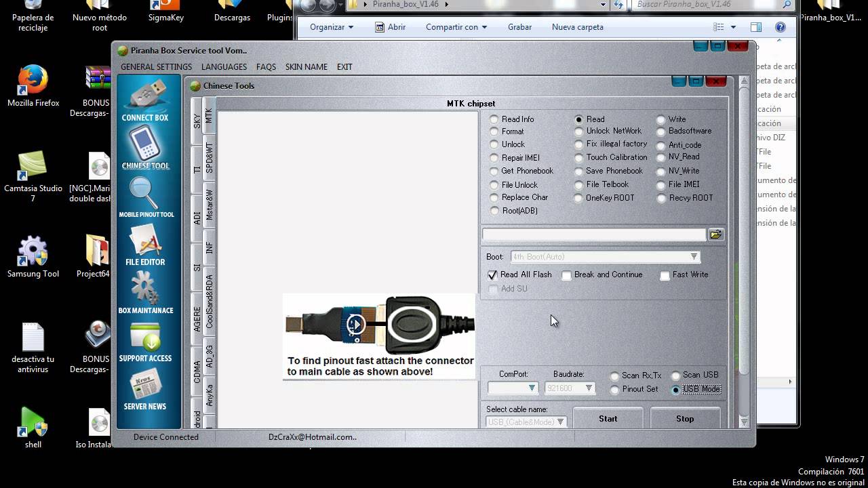Switch to the CoolSand&RDA vertical tab
This screenshot has width=868, height=488.
[210, 302]
